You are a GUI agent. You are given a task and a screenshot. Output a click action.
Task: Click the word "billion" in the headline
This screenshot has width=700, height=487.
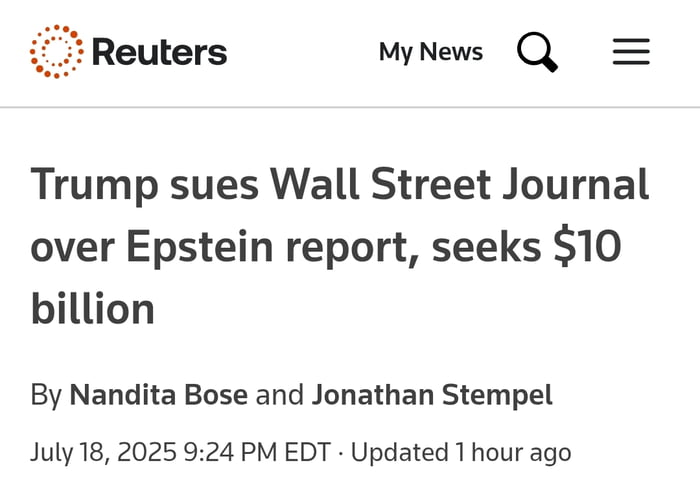click(92, 309)
